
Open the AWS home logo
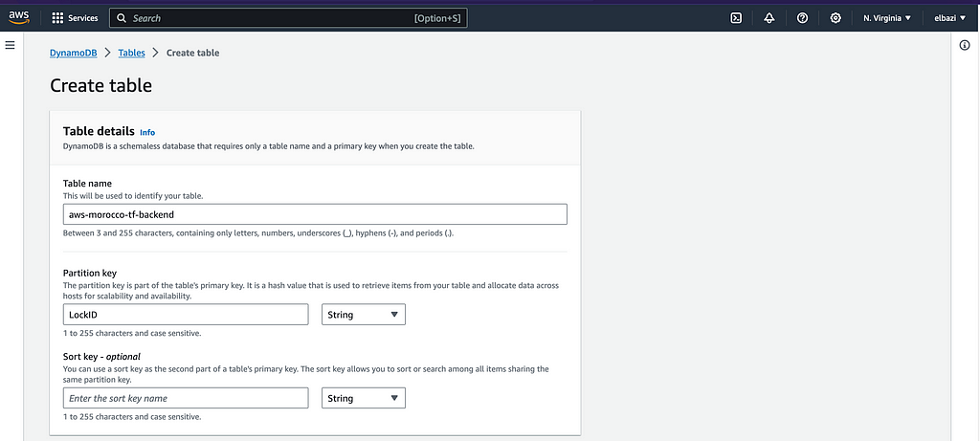pos(19,17)
